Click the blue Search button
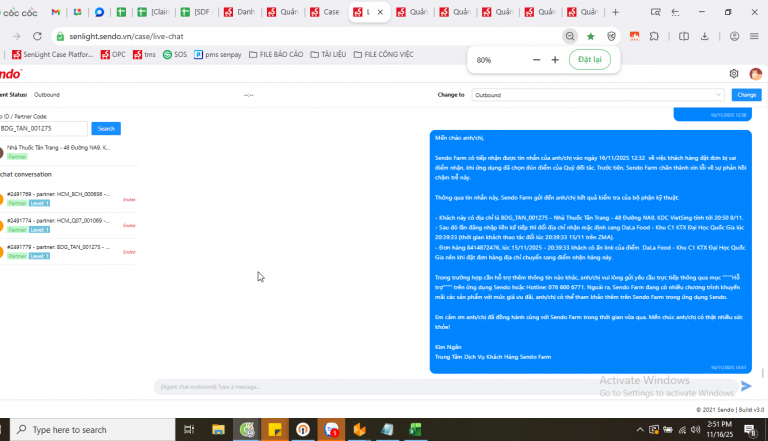 pos(106,128)
